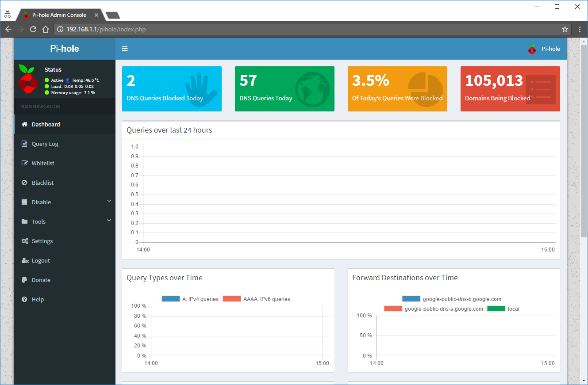
Task: Click the hand icon on blocked queries card
Action: pos(200,89)
